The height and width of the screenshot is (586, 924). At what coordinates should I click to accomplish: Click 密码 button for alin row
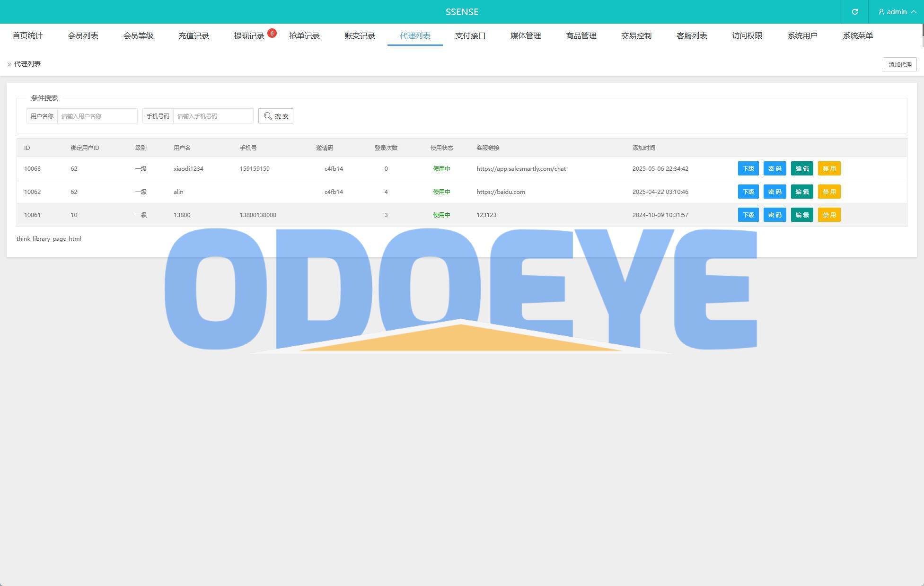pyautogui.click(x=774, y=192)
